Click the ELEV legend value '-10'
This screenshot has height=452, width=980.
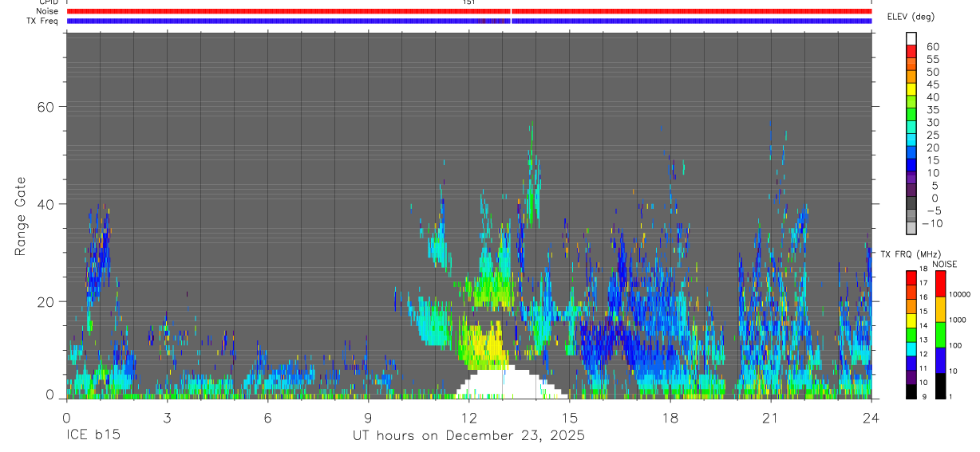click(x=932, y=224)
